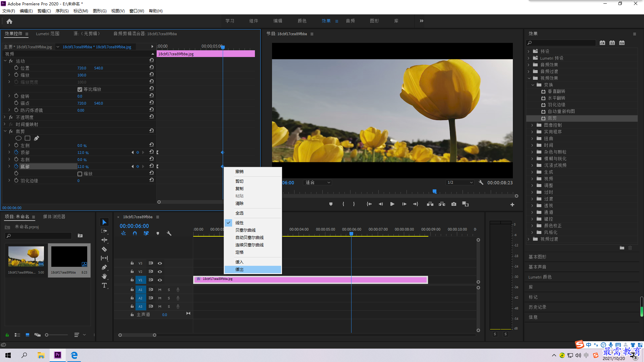Step forward one frame

[404, 204]
